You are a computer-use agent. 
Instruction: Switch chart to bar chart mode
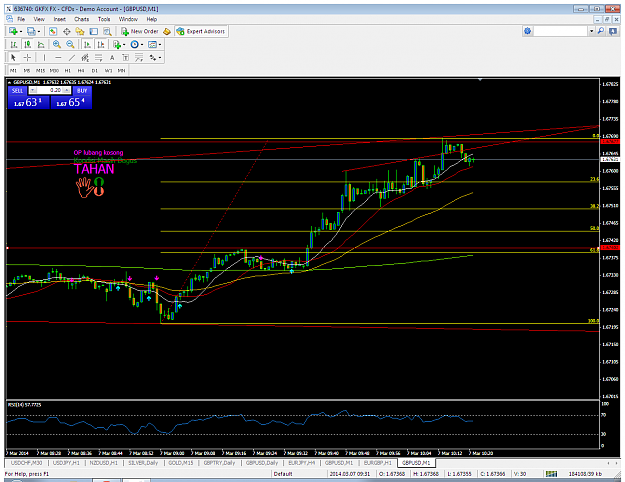pyautogui.click(x=14, y=45)
